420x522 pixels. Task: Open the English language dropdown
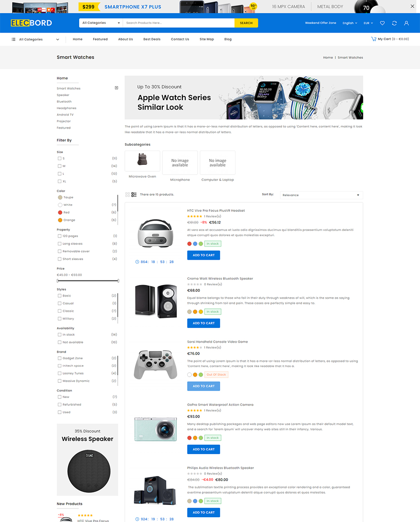point(349,23)
